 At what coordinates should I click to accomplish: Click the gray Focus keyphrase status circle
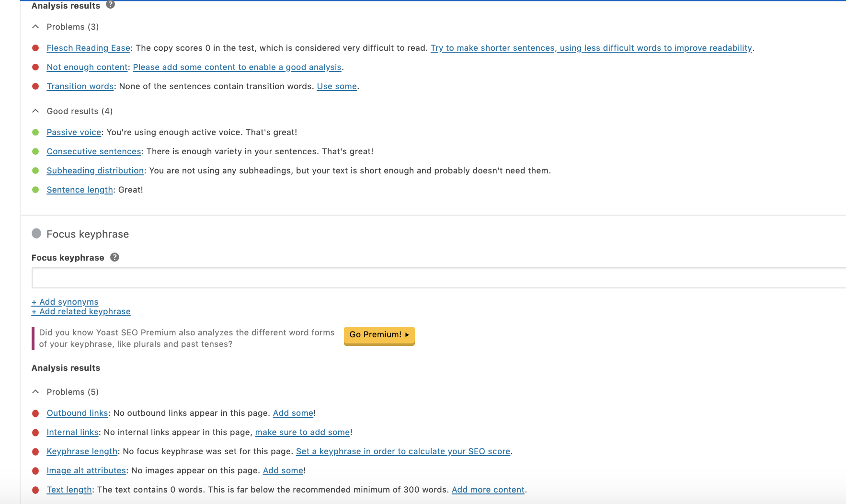pos(36,234)
